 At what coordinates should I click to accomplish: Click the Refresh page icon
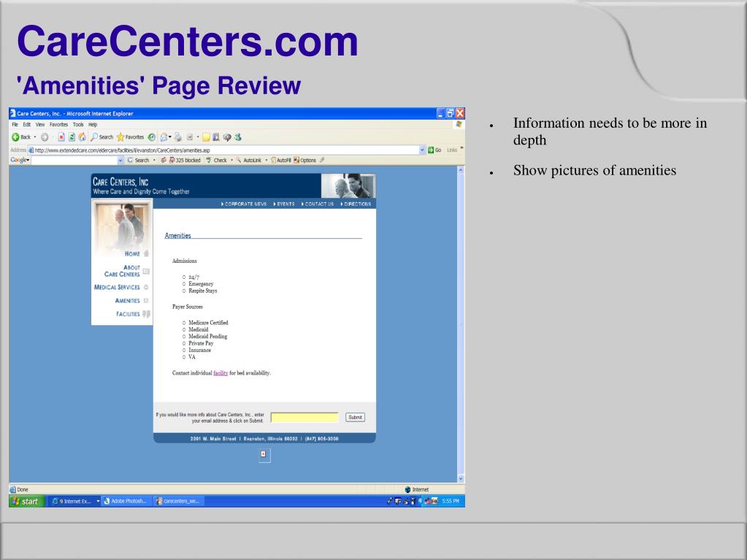coord(72,137)
